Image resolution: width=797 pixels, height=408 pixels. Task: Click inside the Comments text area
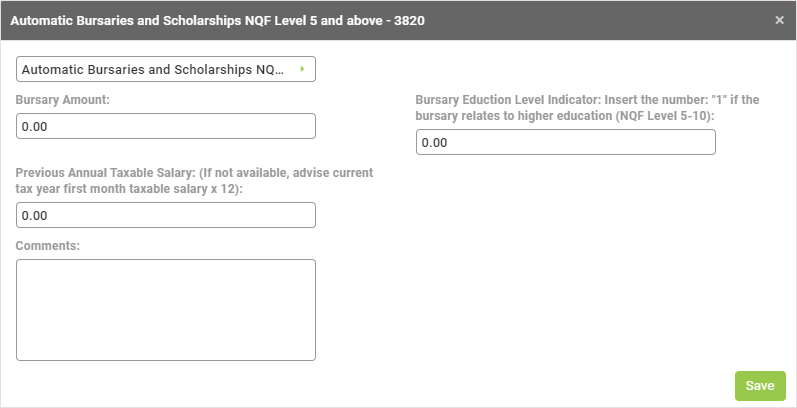165,310
